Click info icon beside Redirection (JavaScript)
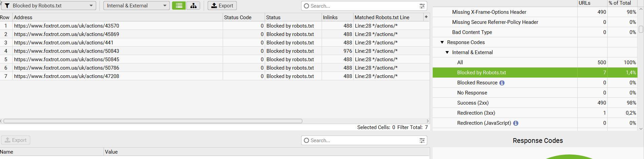Viewport: 644px width, 159px height. click(x=515, y=123)
